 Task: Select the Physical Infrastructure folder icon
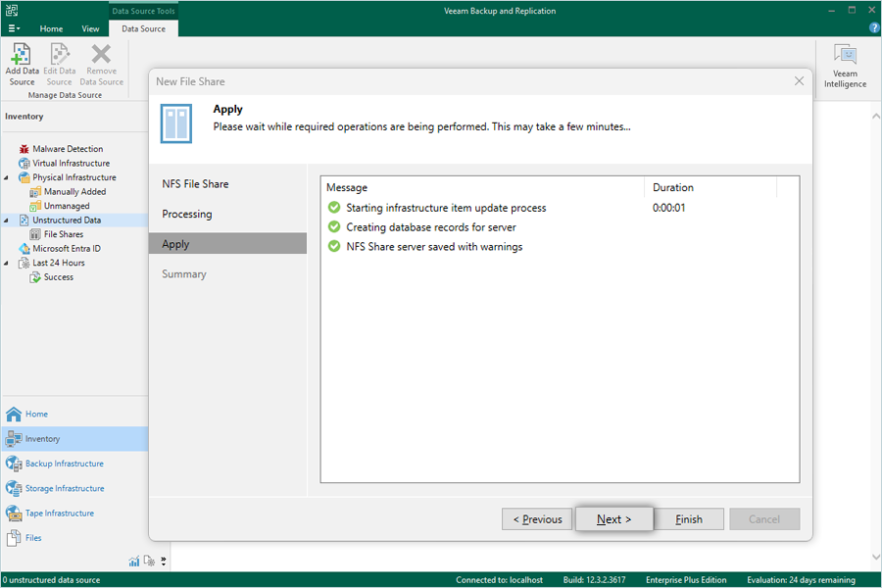[24, 177]
